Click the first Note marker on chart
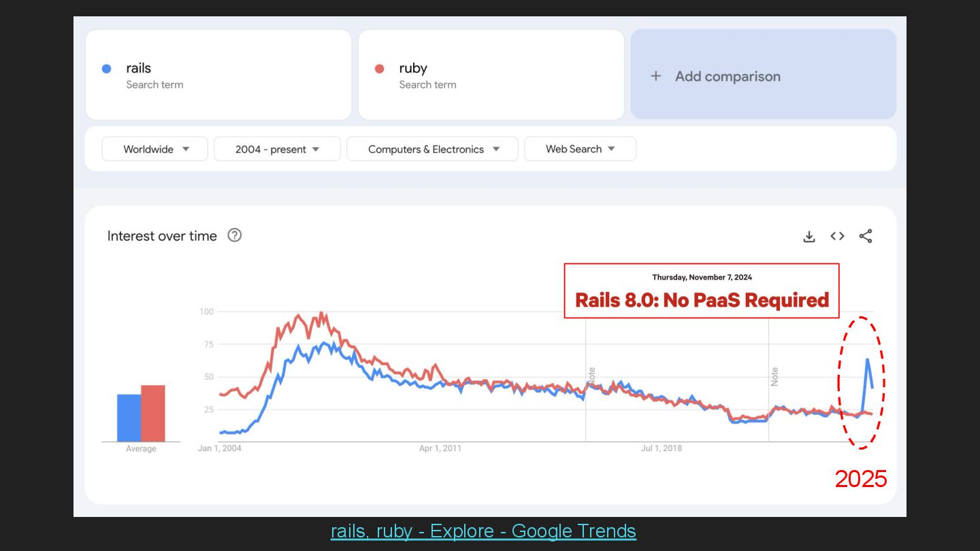Image resolution: width=980 pixels, height=551 pixels. [x=591, y=376]
